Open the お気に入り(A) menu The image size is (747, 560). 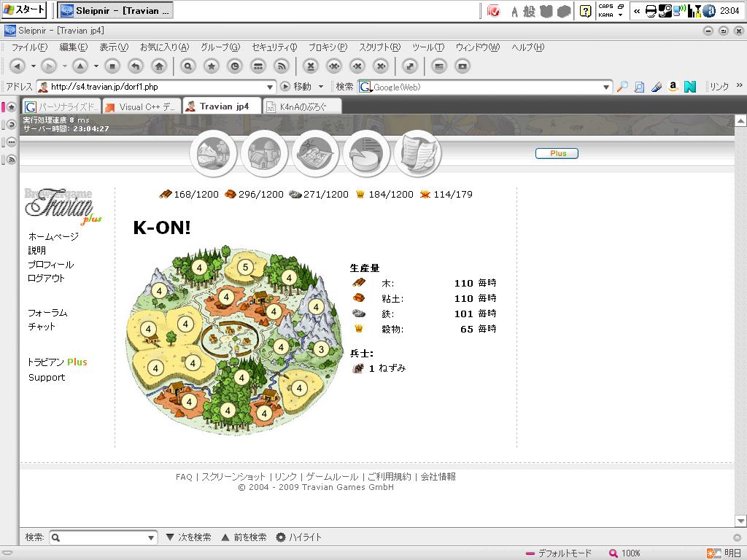coord(164,47)
